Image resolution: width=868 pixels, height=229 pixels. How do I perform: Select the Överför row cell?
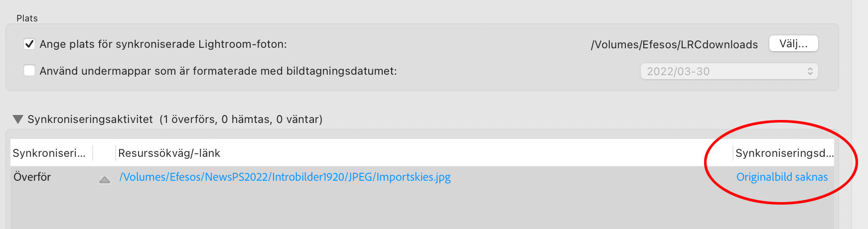coord(32,177)
